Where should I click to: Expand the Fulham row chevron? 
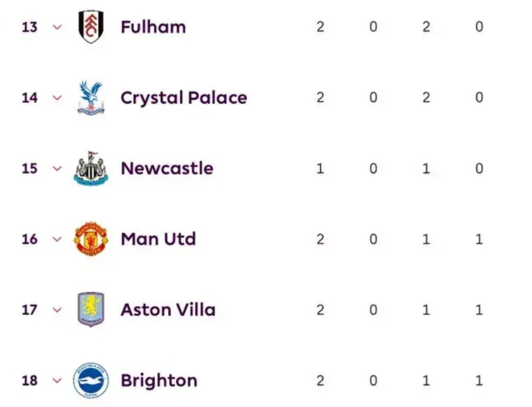[57, 27]
